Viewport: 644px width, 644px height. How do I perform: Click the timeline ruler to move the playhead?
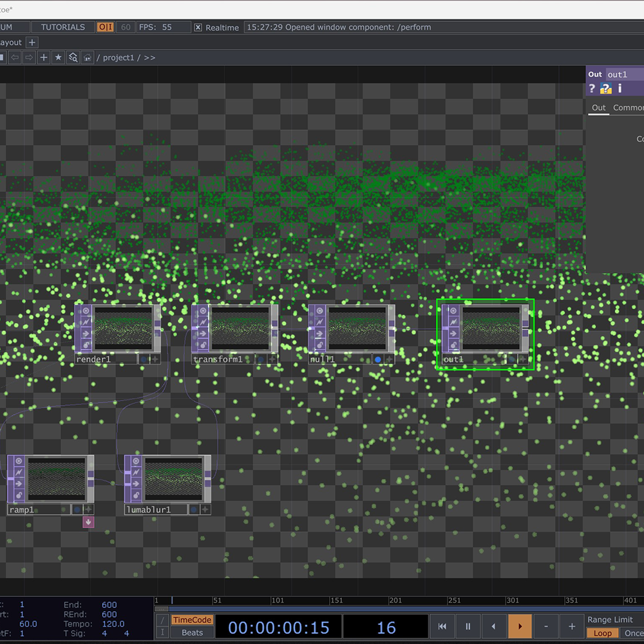(x=386, y=600)
